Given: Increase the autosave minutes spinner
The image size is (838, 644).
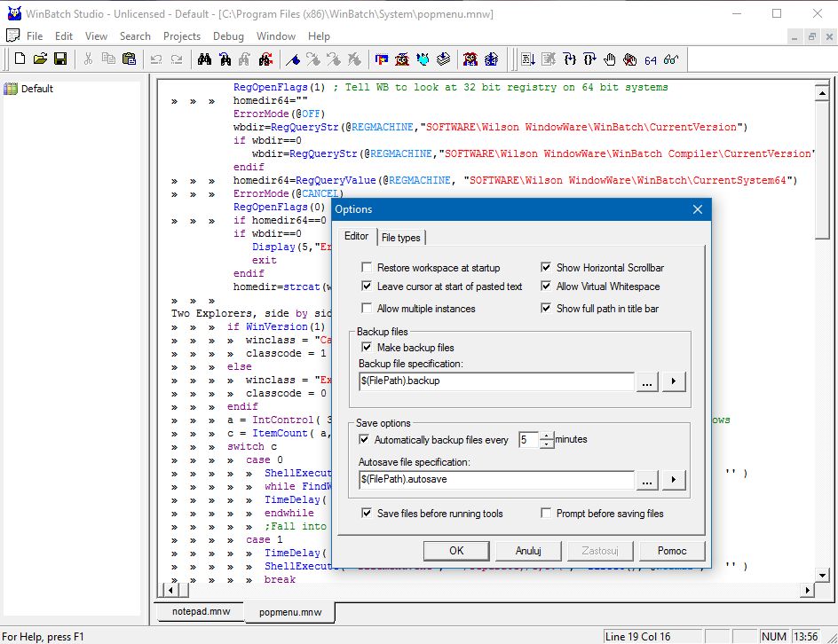Looking at the screenshot, I should point(546,436).
